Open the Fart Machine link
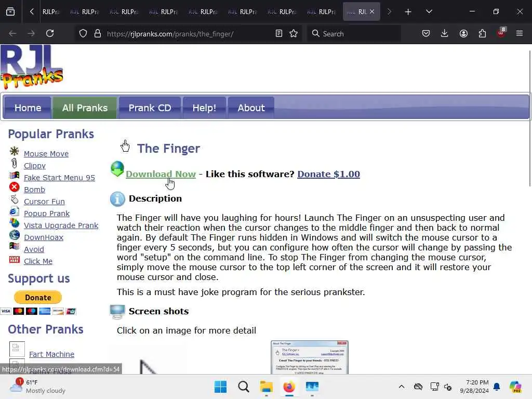The image size is (532, 399). tap(51, 354)
